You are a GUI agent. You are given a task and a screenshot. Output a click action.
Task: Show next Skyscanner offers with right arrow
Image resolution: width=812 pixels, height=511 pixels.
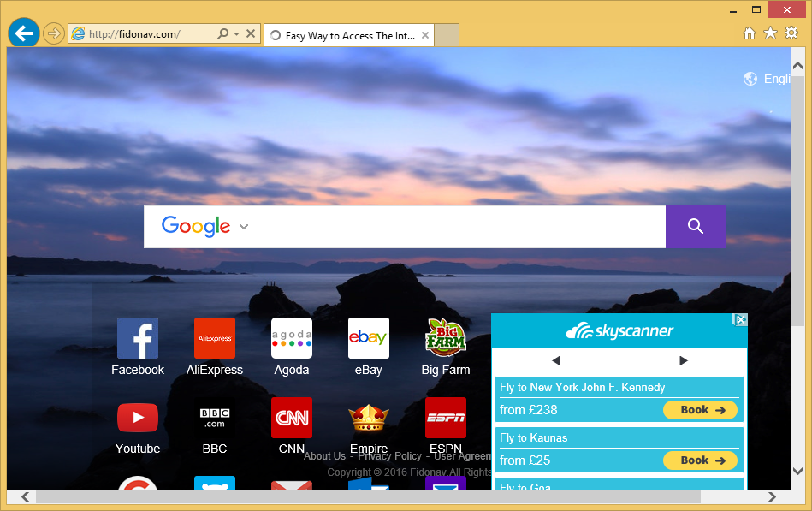(x=683, y=360)
